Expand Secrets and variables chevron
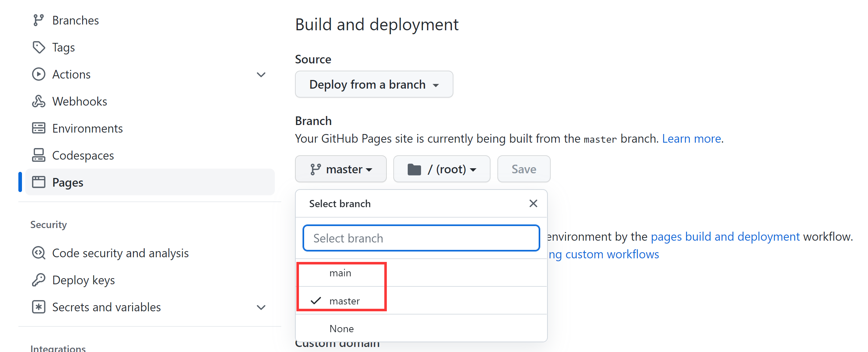The height and width of the screenshot is (352, 868). pyautogui.click(x=261, y=307)
